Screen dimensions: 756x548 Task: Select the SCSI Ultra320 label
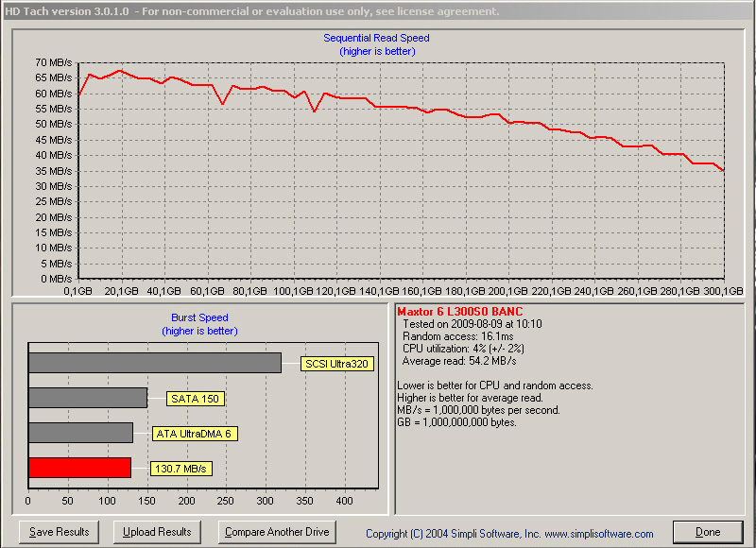tap(337, 364)
